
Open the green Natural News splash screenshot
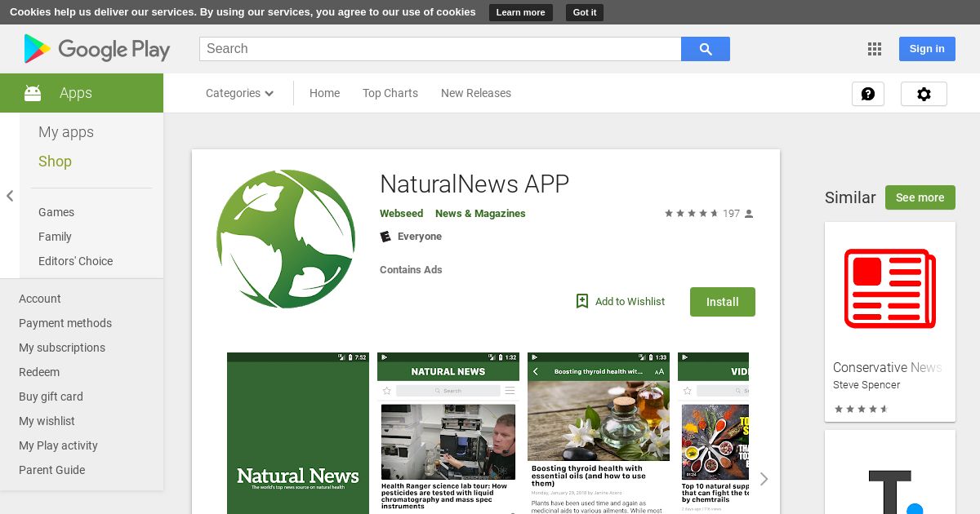click(298, 433)
